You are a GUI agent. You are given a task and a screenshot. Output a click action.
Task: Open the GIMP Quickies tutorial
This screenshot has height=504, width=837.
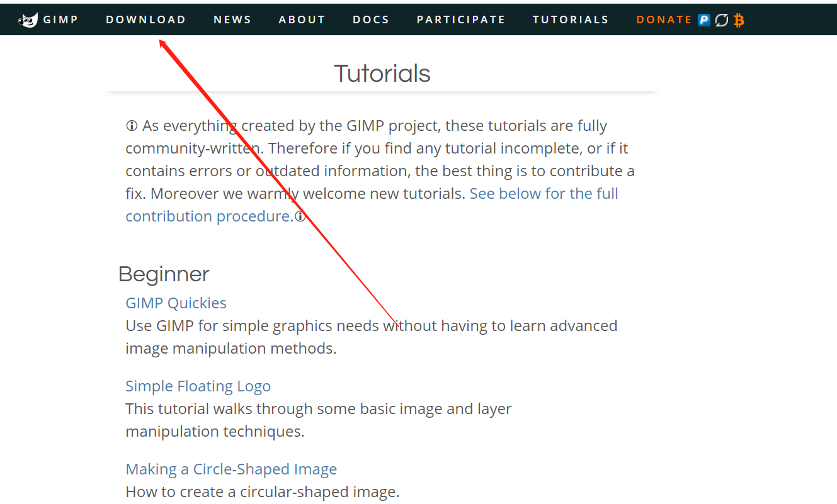176,303
